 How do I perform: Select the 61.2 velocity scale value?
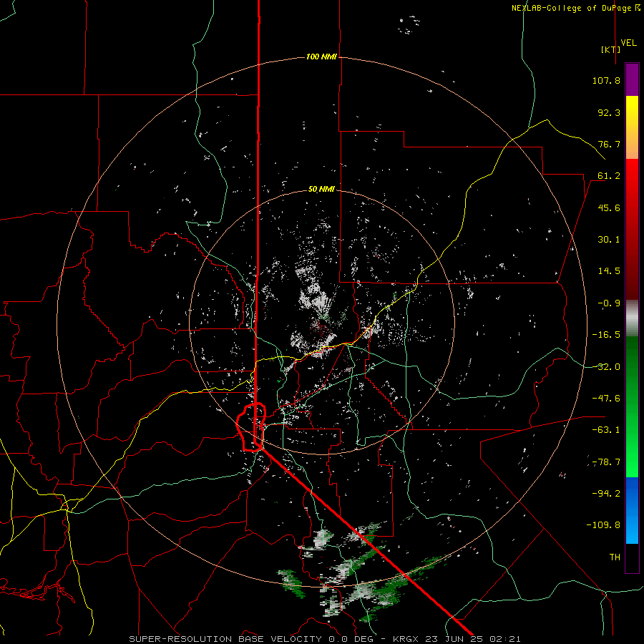(x=609, y=176)
